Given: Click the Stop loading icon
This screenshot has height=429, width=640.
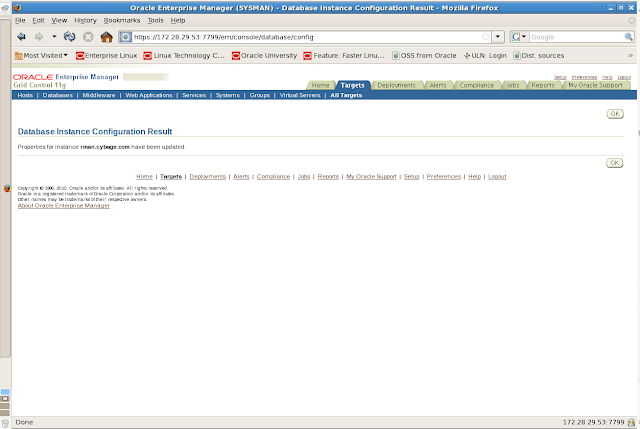Looking at the screenshot, I should pyautogui.click(x=88, y=37).
